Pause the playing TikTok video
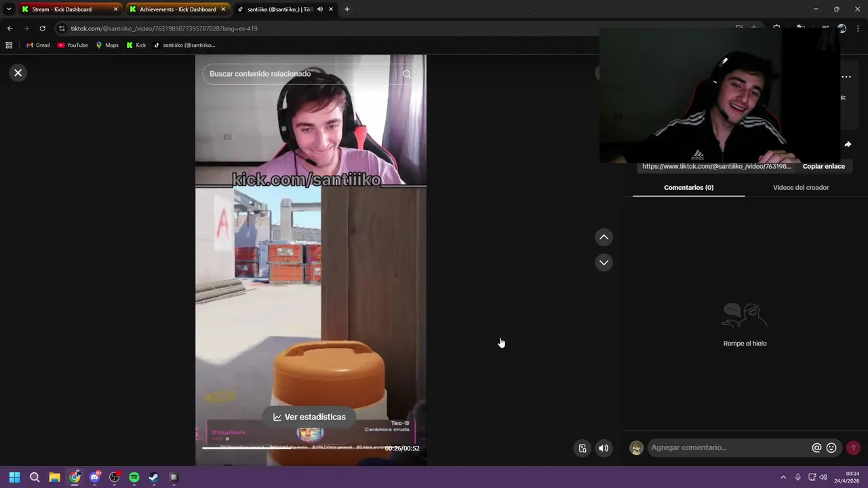Image resolution: width=868 pixels, height=488 pixels. [311, 260]
